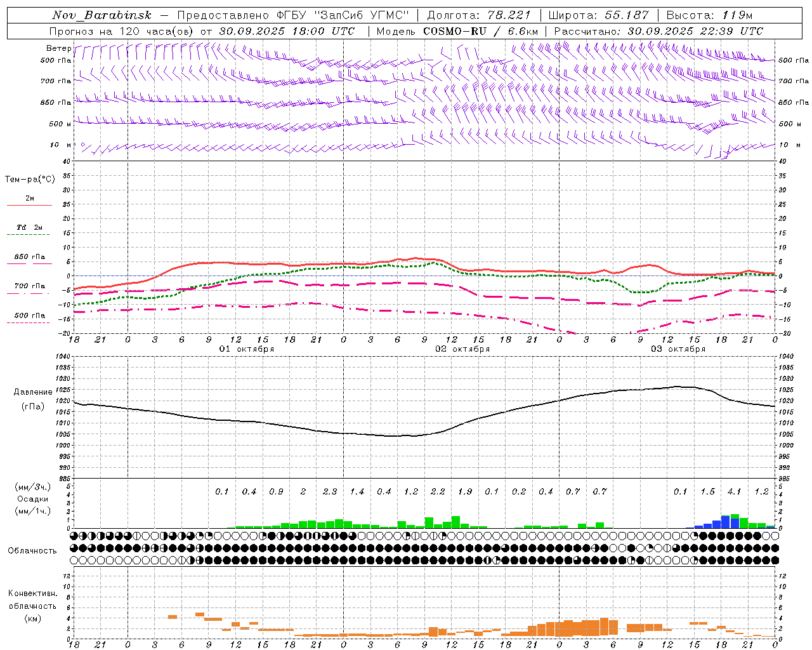Image resolution: width=812 pixels, height=650 pixels.
Task: Click the '01 октября' date label
Action: 247,349
